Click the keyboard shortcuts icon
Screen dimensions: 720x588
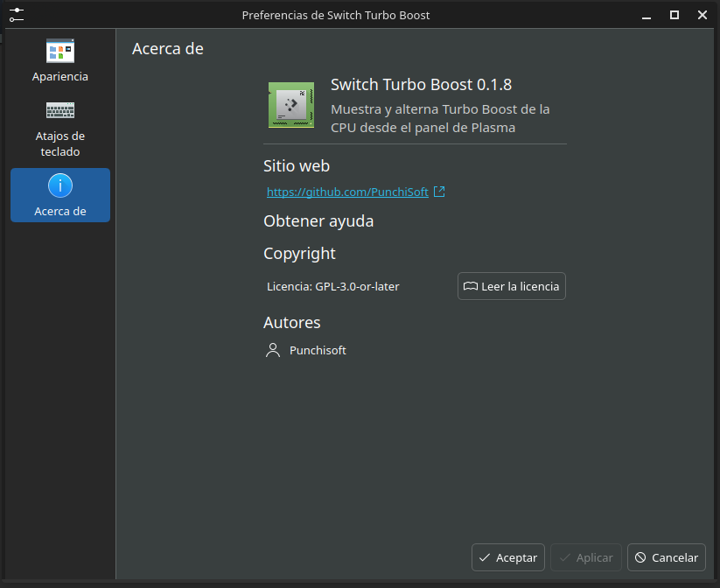coord(60,110)
